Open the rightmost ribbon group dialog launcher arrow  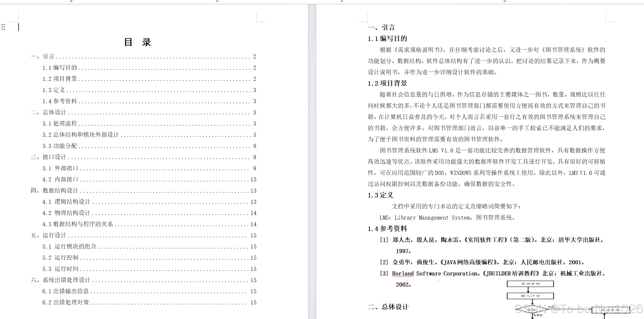click(504, 1)
